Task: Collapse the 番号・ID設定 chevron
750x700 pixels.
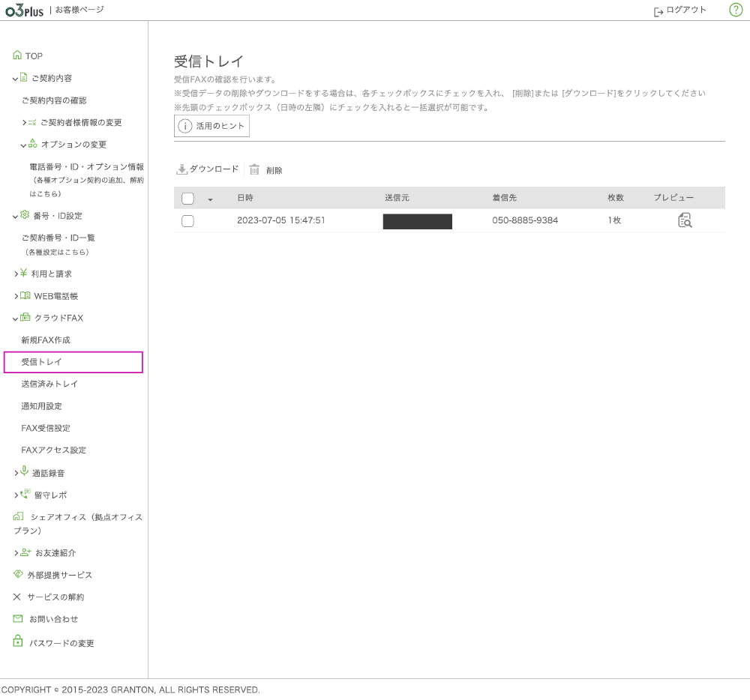Action: (x=15, y=217)
